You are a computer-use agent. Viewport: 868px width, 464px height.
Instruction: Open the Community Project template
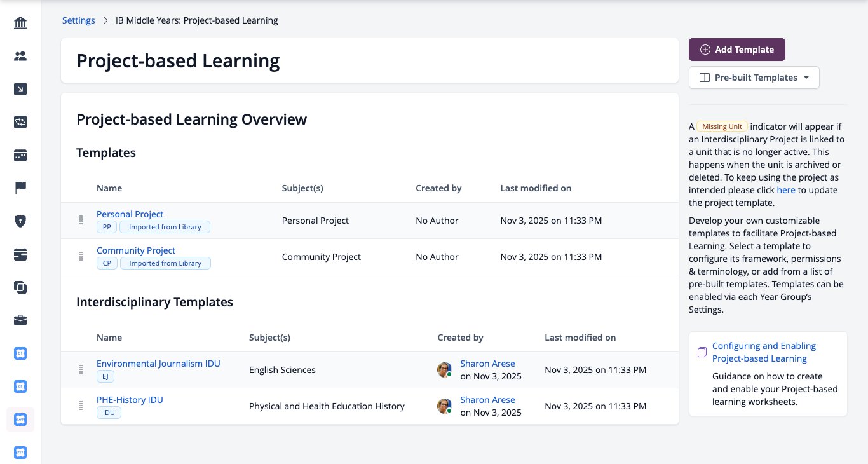coord(136,250)
